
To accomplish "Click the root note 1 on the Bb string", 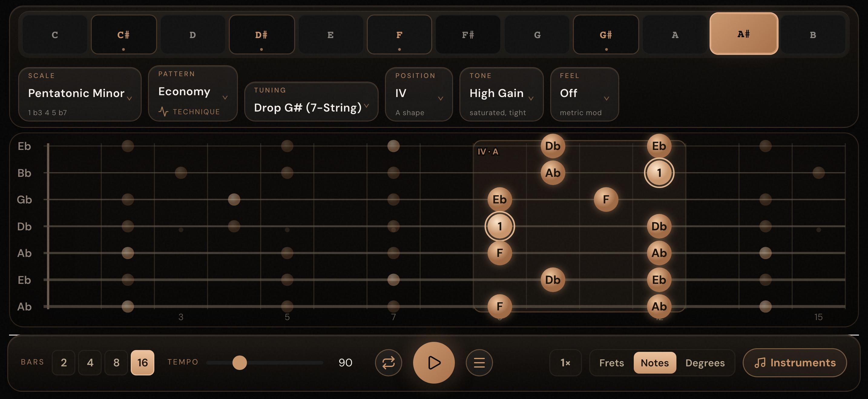I will 659,173.
